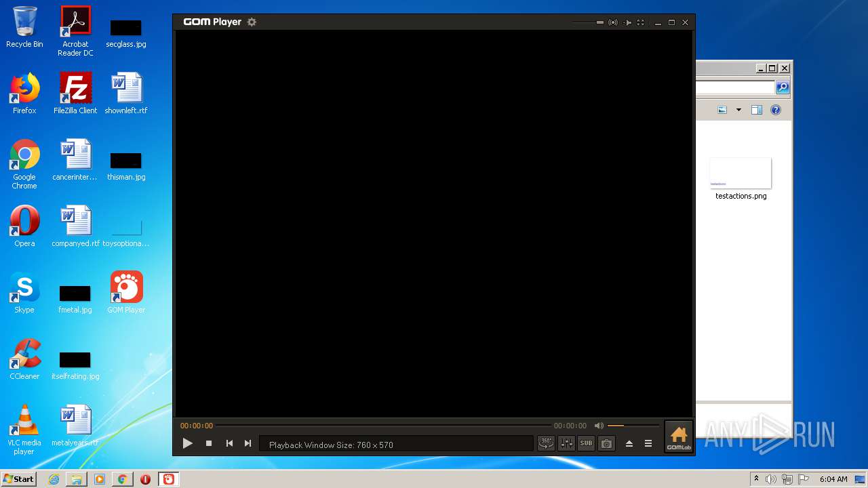Select thisman.jpg file on desktop
Image resolution: width=868 pixels, height=488 pixels.
[126, 166]
